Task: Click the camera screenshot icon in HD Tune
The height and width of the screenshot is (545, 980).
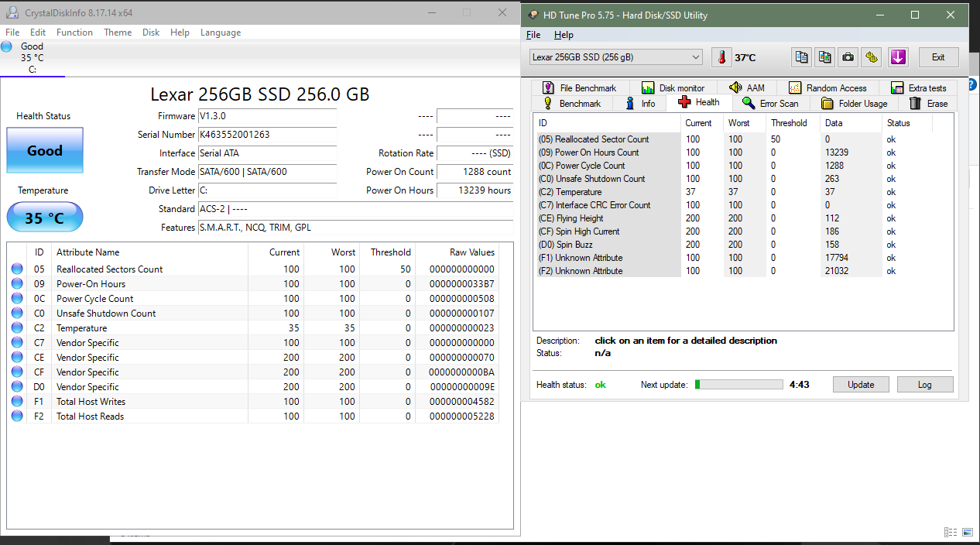Action: (848, 57)
